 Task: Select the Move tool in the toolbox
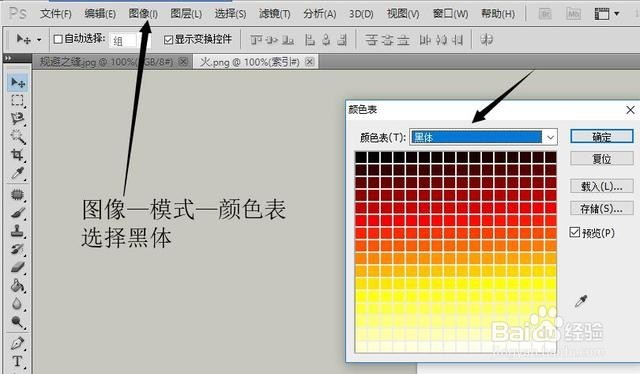click(x=17, y=83)
